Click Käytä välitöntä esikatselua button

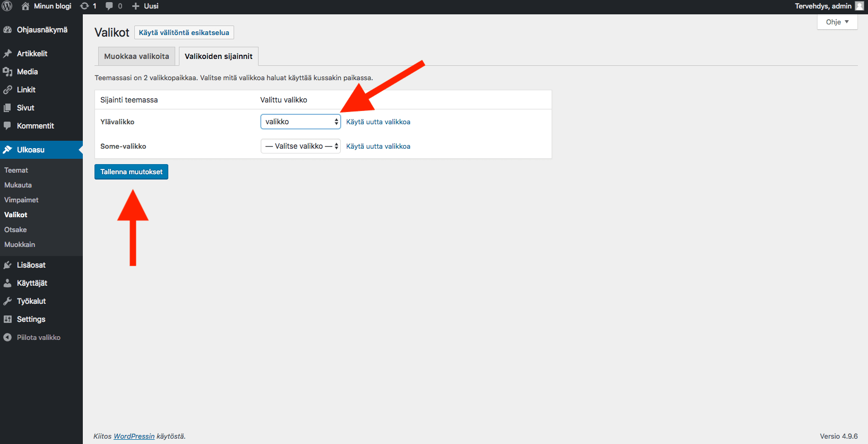[184, 32]
